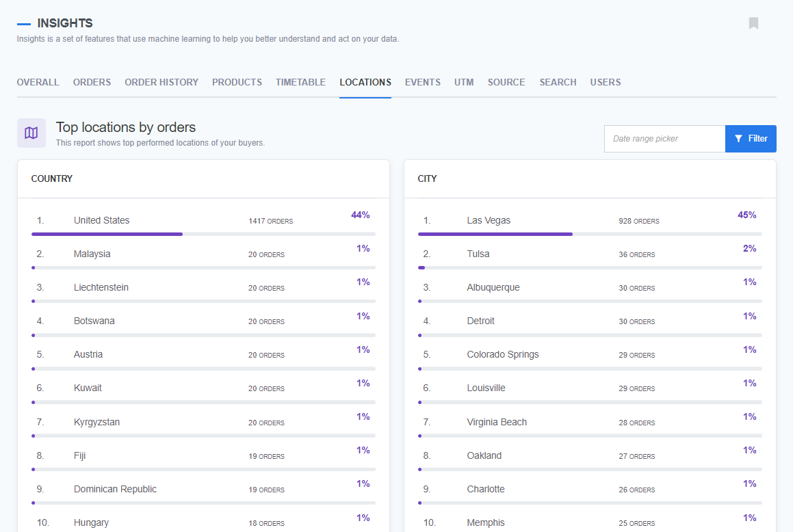Click the 928 ORDERS value

tap(639, 222)
